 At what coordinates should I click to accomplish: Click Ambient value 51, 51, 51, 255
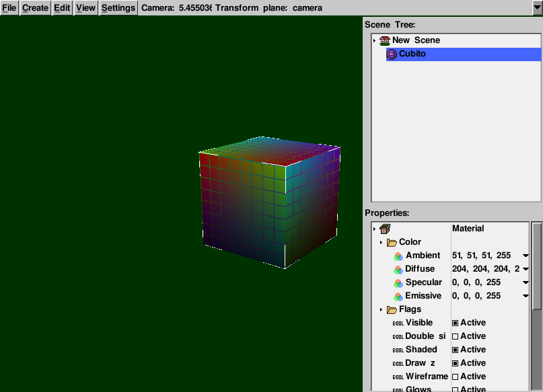point(481,256)
